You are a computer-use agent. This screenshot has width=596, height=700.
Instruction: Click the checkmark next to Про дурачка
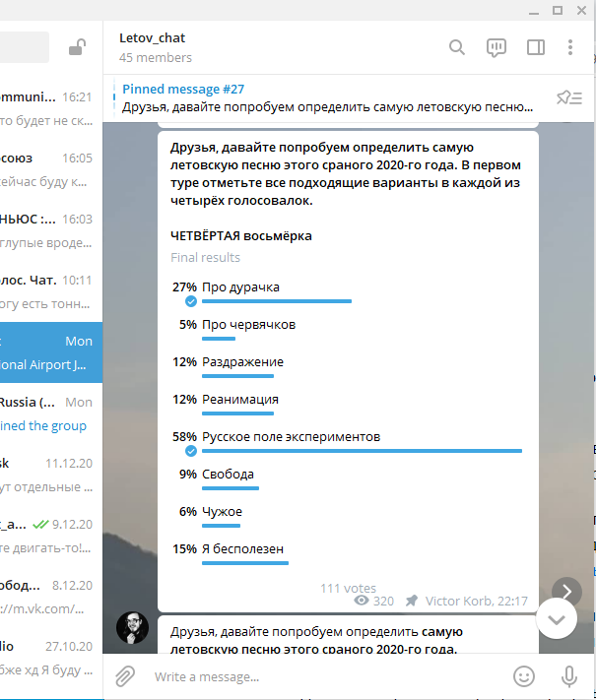tap(191, 302)
